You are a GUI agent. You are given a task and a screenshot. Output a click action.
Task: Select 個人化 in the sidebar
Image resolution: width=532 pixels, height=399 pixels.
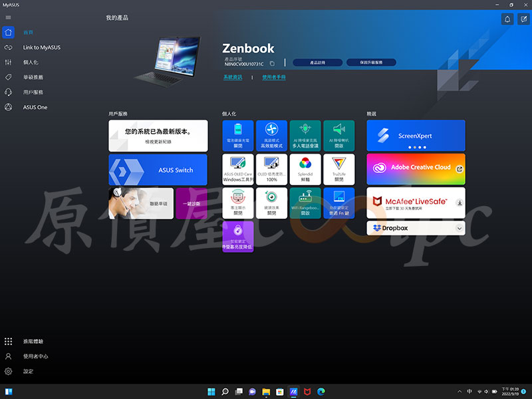tap(31, 63)
